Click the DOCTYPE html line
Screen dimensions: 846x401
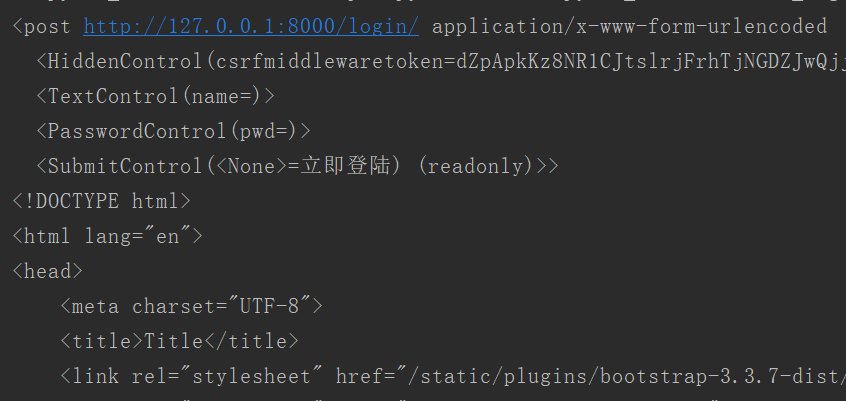[x=102, y=201]
